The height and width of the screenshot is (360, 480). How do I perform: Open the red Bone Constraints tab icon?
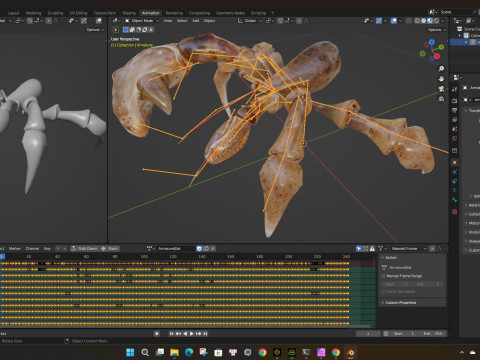tap(455, 212)
